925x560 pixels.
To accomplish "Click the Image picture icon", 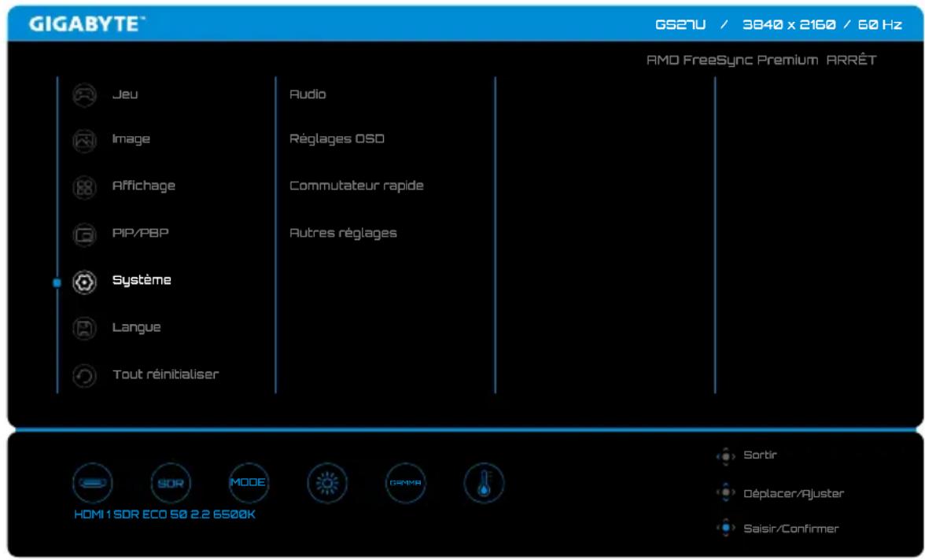I will coord(84,141).
